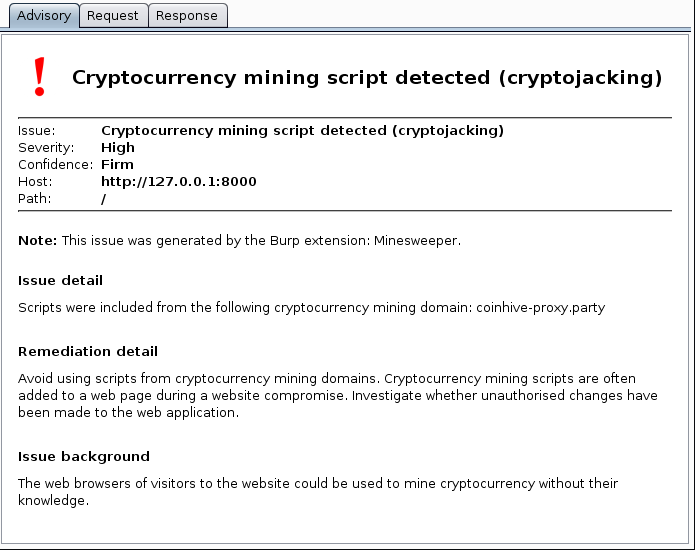The width and height of the screenshot is (695, 550).
Task: Open the Request tab
Action: (113, 15)
